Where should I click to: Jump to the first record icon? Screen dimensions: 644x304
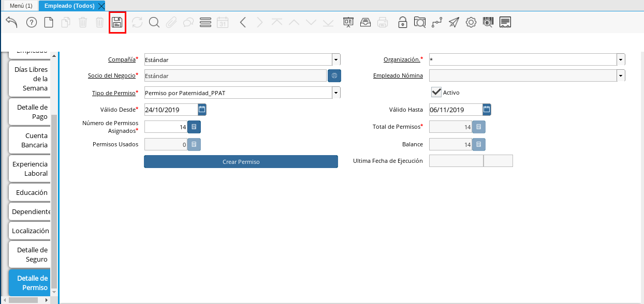click(277, 22)
